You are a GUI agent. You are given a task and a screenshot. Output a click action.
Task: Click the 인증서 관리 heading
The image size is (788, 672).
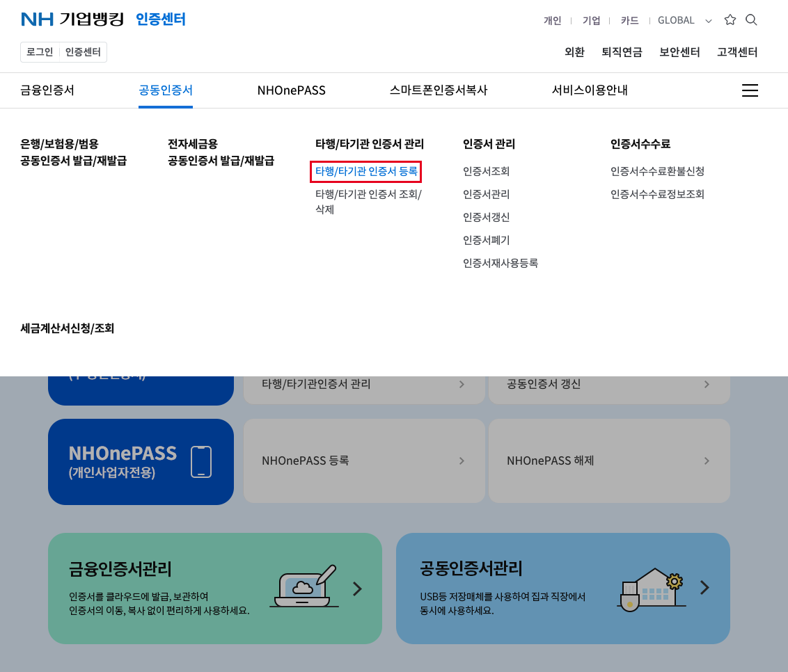click(x=489, y=144)
